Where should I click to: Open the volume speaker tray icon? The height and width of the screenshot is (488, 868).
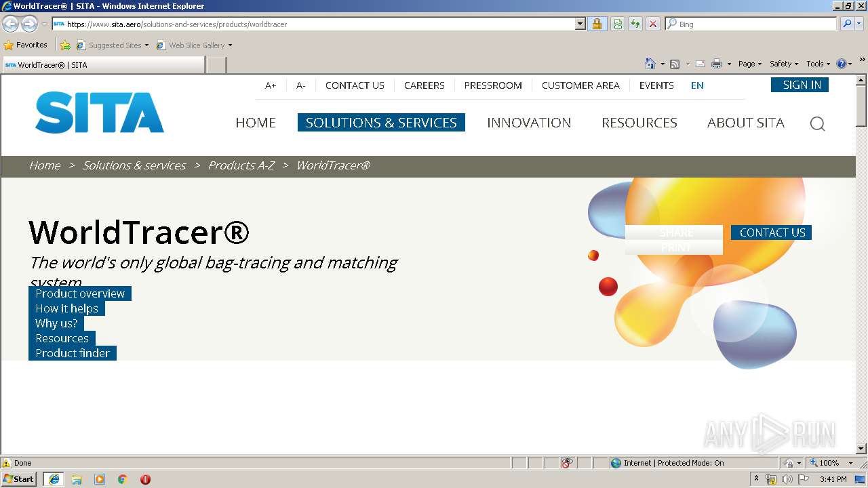pos(787,479)
